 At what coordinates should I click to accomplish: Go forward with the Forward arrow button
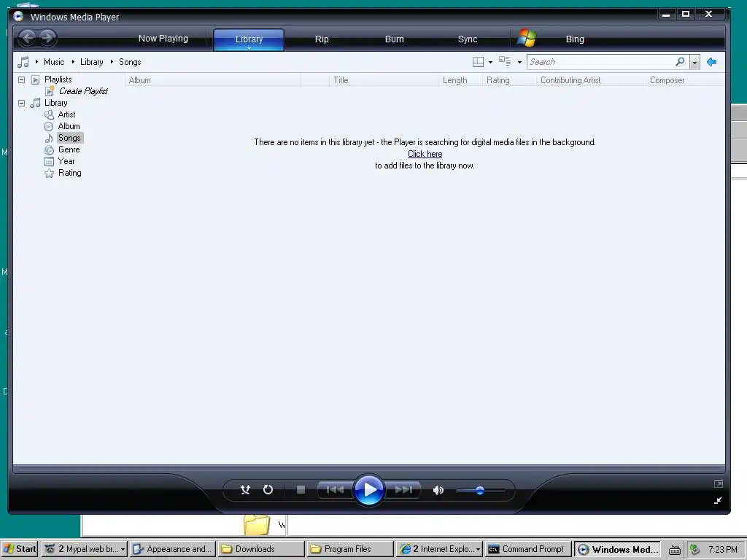click(x=47, y=38)
